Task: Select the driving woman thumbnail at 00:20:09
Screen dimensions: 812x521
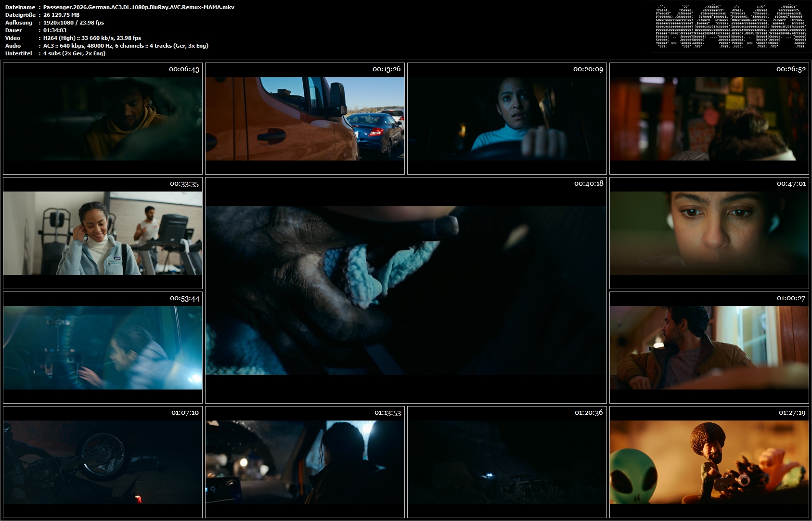Action: point(507,118)
